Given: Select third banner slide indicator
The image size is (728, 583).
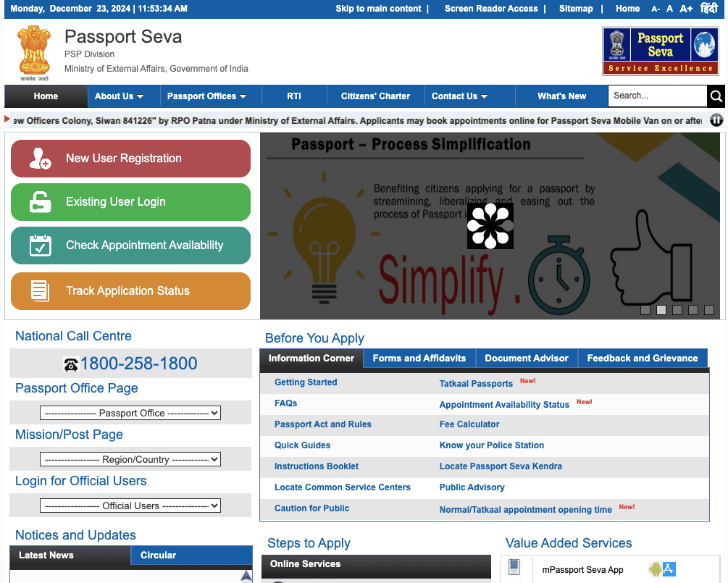Looking at the screenshot, I should pos(677,310).
